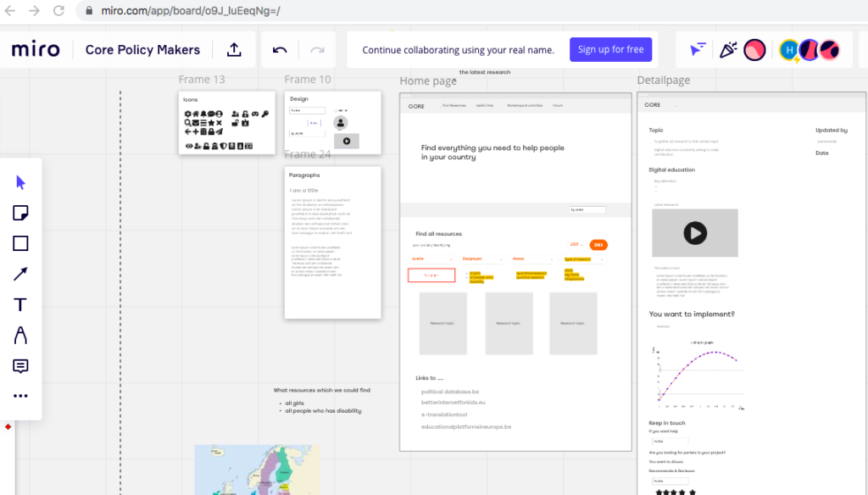This screenshot has height=495, width=868.
Task: Play the video on Detailpage frame
Action: point(694,233)
